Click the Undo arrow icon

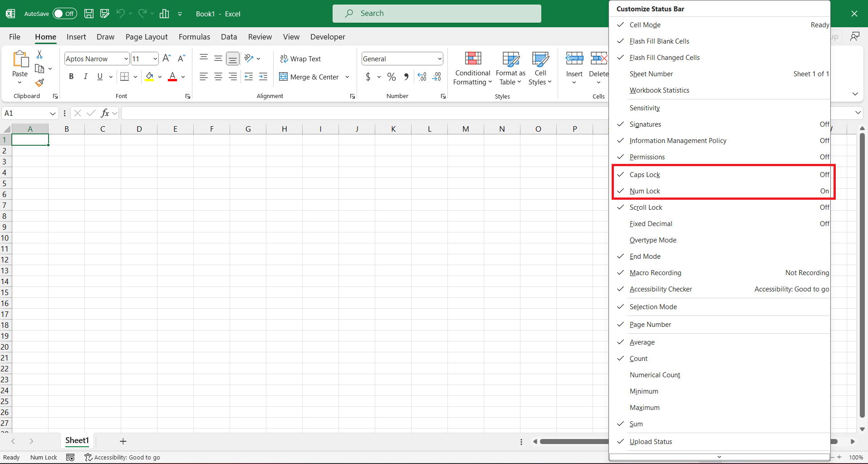120,14
